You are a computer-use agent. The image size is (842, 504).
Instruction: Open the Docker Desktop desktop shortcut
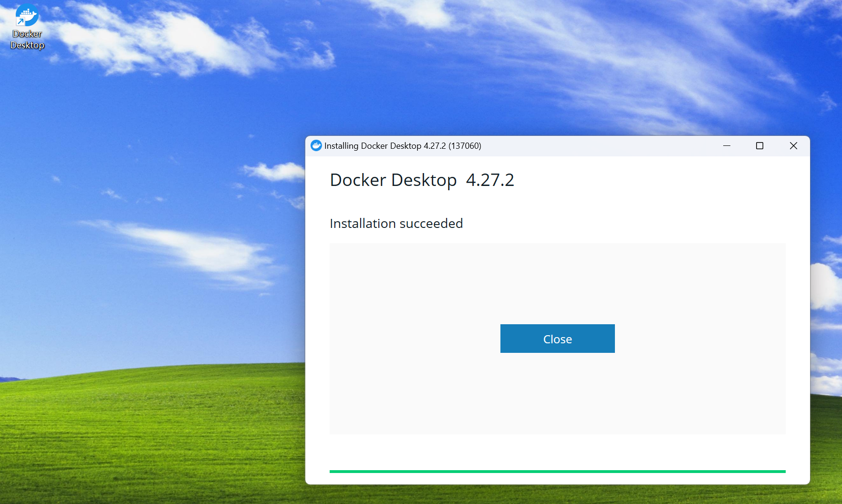click(27, 27)
